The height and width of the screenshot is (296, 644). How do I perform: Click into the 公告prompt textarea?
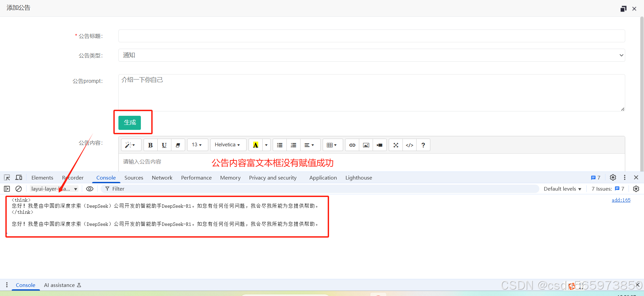click(371, 93)
